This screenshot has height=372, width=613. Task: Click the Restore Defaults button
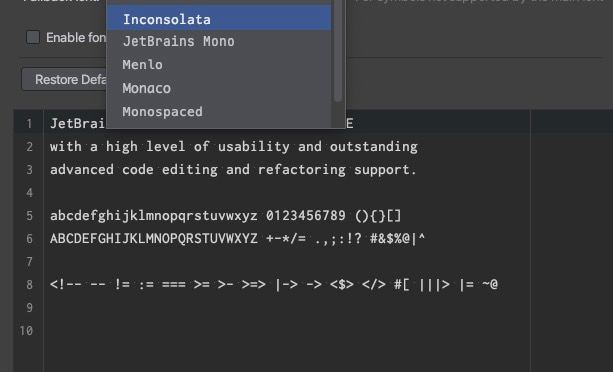64,79
